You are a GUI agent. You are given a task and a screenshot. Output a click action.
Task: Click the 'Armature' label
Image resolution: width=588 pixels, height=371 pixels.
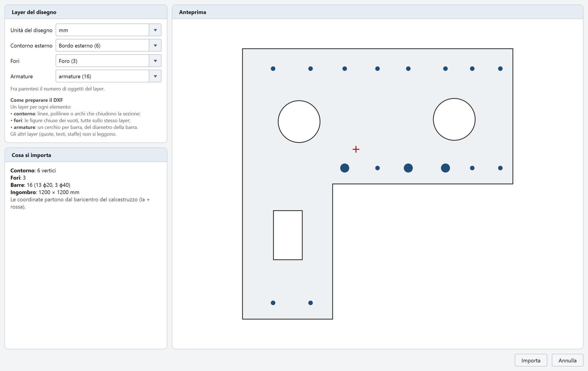click(x=22, y=76)
